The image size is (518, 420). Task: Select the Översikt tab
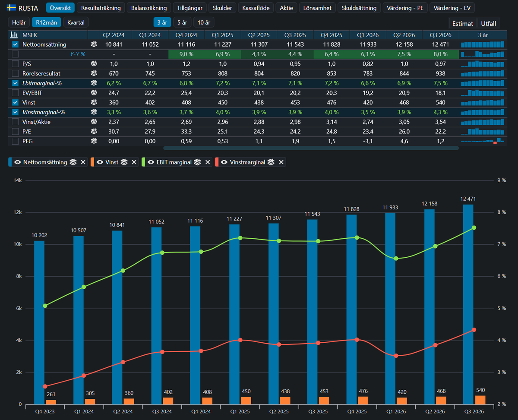click(60, 8)
